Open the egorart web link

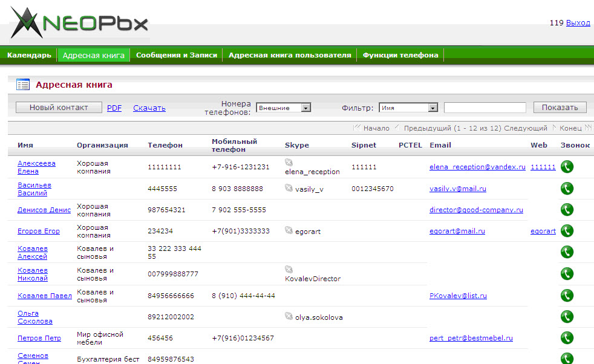click(x=543, y=231)
